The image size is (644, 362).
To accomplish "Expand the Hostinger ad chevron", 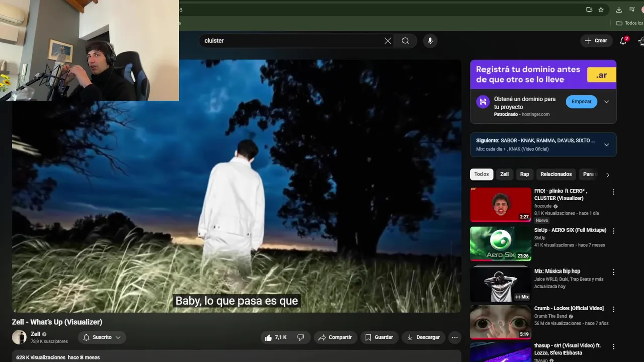I will [x=606, y=102].
